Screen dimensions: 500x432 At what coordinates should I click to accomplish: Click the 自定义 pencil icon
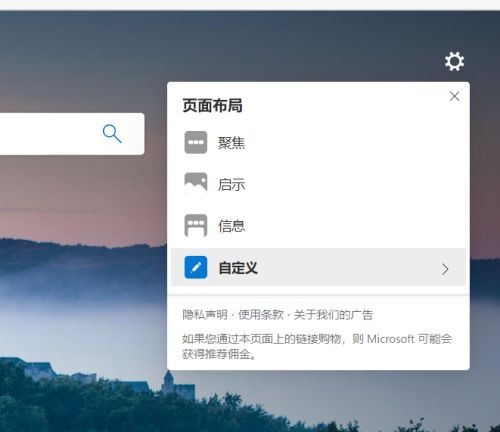click(x=196, y=267)
